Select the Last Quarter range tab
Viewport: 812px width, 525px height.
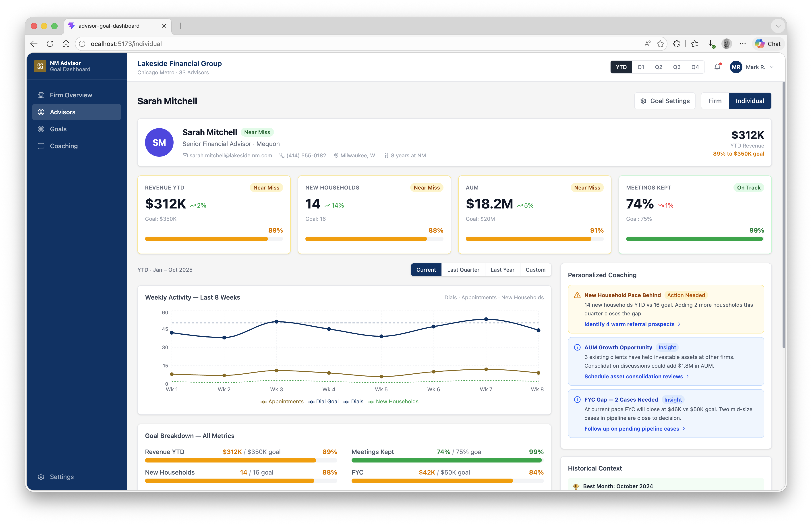coord(463,270)
